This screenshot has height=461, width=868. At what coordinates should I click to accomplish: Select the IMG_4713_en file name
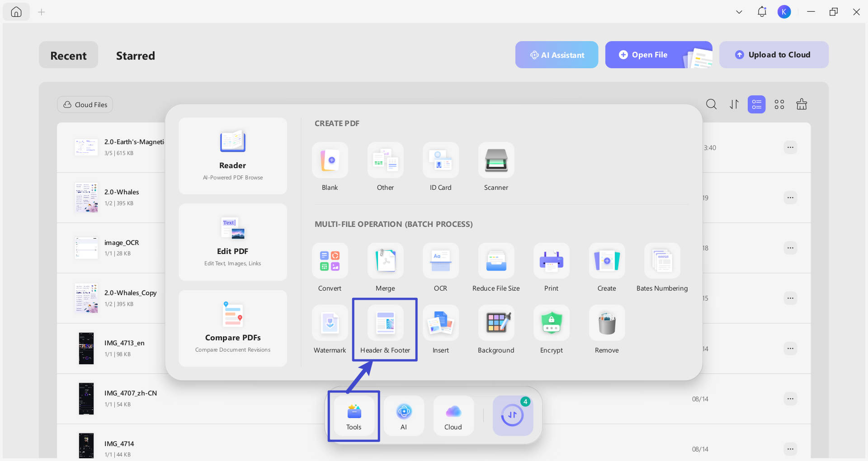[x=124, y=343]
